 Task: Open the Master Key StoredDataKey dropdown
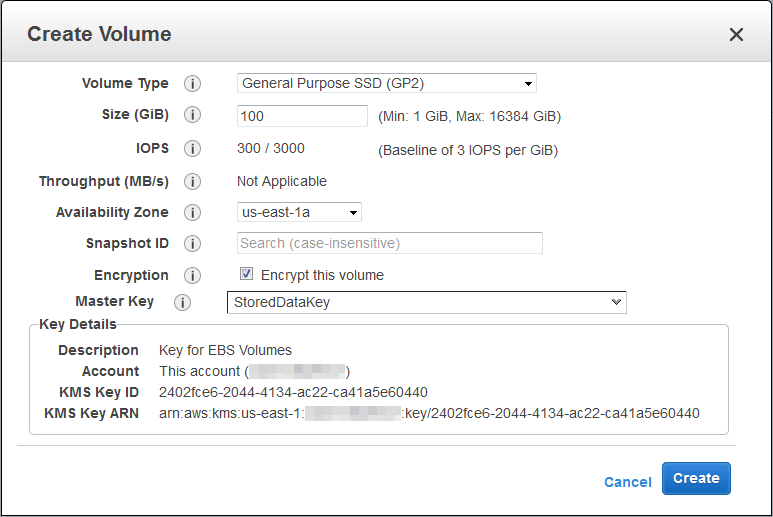(x=426, y=302)
